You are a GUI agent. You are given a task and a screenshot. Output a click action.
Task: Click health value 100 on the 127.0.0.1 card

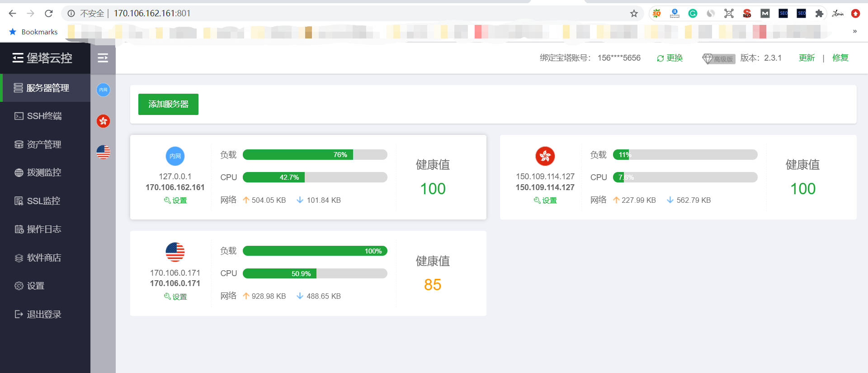[x=433, y=189]
